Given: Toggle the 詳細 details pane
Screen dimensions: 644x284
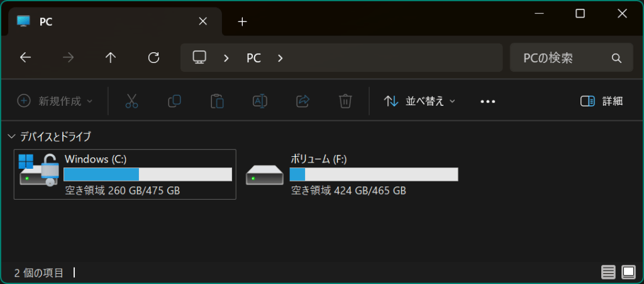Looking at the screenshot, I should [x=601, y=101].
